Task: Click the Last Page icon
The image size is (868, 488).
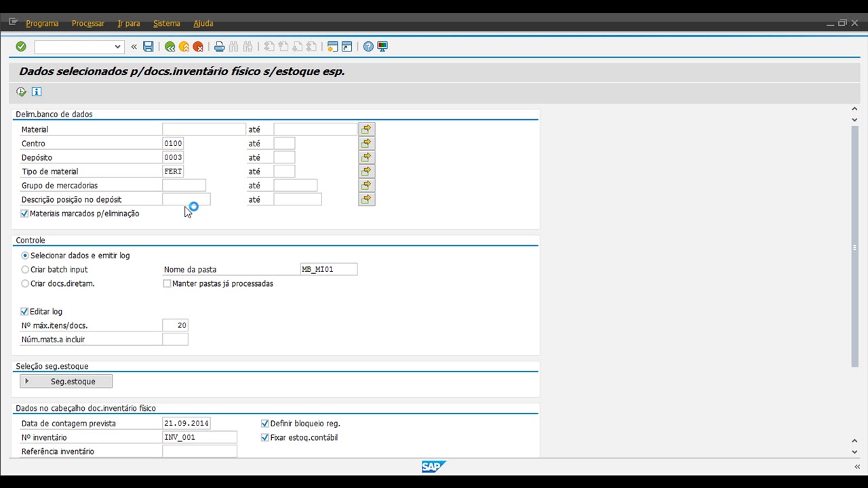Action: [x=312, y=47]
